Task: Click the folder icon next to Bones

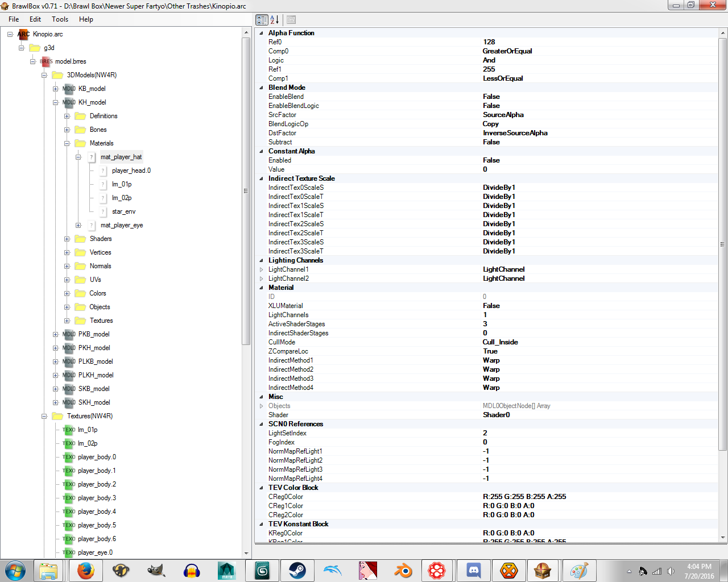Action: coord(80,130)
